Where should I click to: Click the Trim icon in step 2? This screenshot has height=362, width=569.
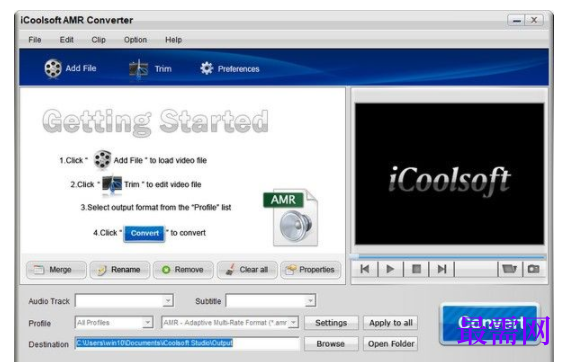tap(112, 184)
